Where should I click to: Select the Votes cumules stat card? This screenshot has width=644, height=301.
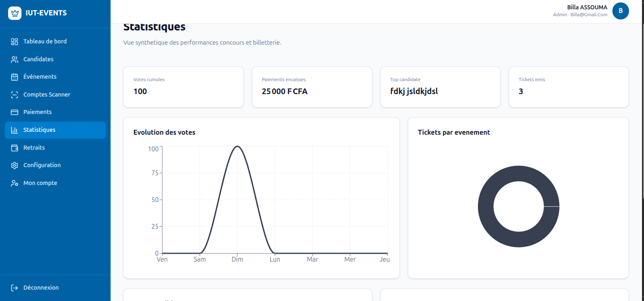click(183, 87)
